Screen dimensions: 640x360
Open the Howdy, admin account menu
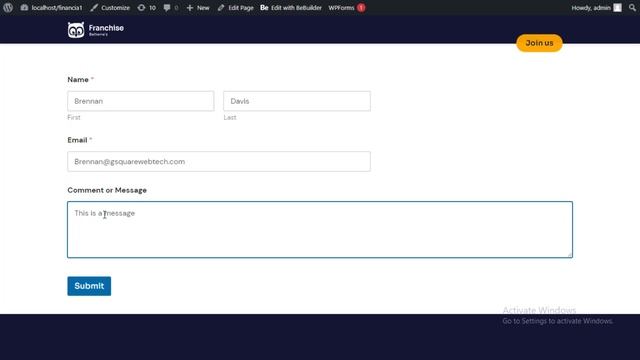point(596,8)
